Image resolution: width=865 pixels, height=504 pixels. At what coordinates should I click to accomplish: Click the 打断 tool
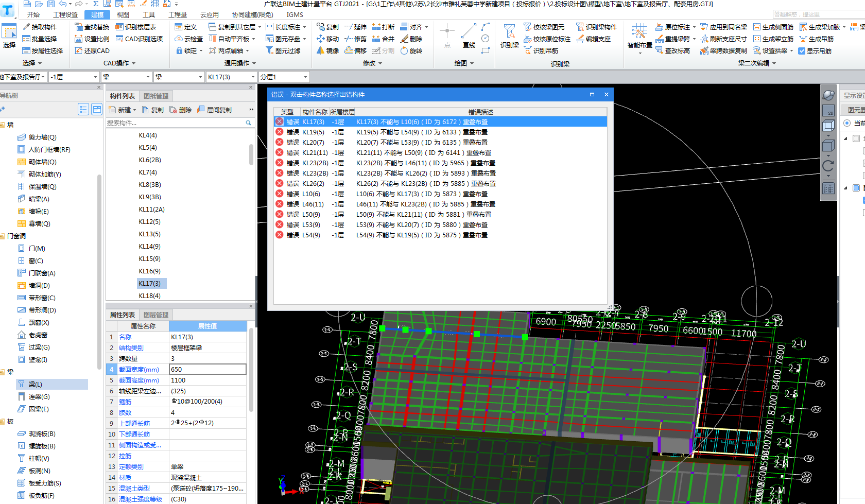(383, 27)
